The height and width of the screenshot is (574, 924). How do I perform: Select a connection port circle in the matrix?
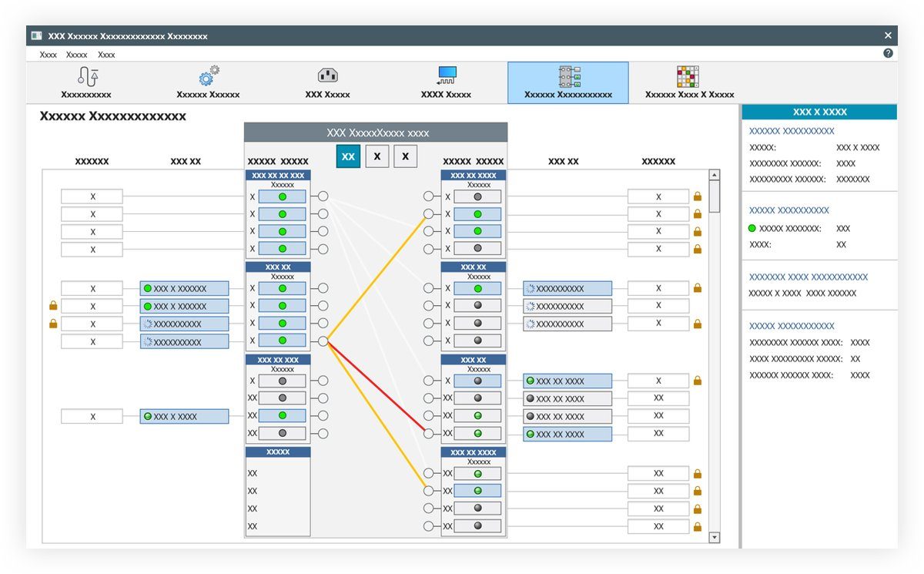(322, 196)
